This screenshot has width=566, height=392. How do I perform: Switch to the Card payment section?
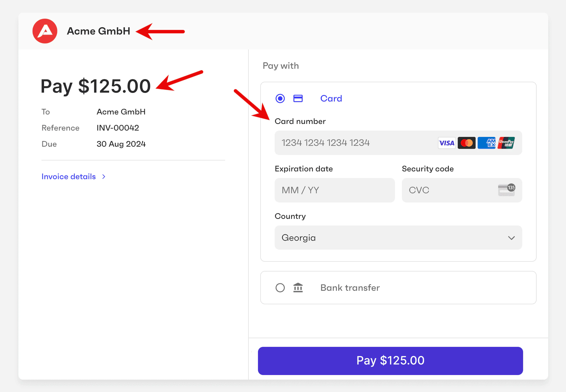coord(331,98)
